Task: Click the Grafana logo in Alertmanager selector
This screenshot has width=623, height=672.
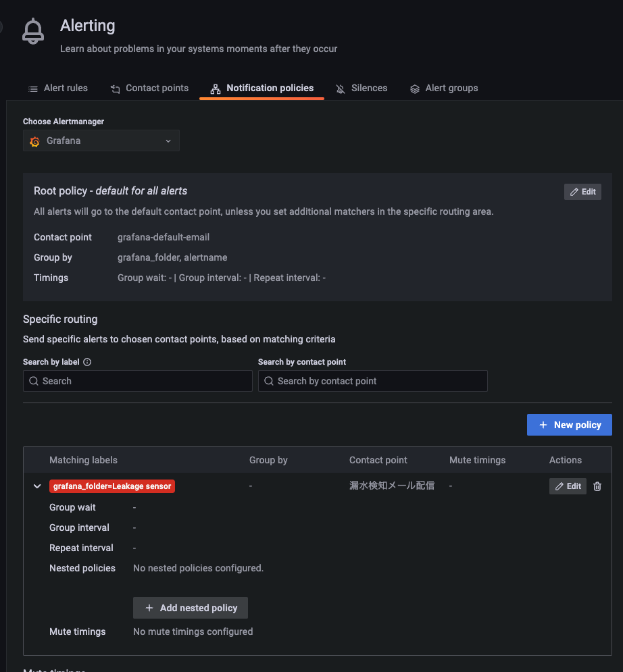Action: tap(35, 141)
